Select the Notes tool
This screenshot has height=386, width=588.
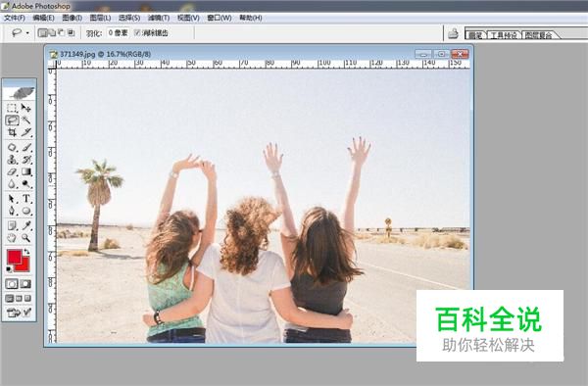(12, 225)
